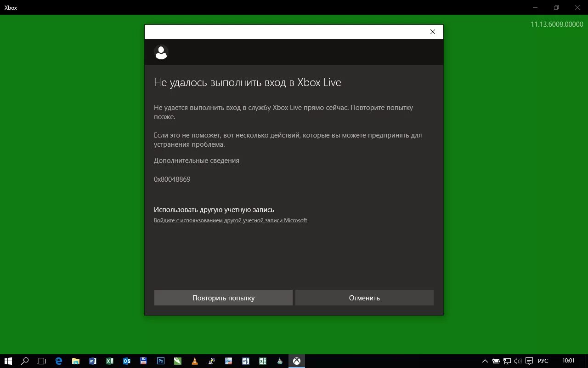Follow the Войдите с использованием другой учетной записи link
The width and height of the screenshot is (588, 368).
(x=231, y=220)
